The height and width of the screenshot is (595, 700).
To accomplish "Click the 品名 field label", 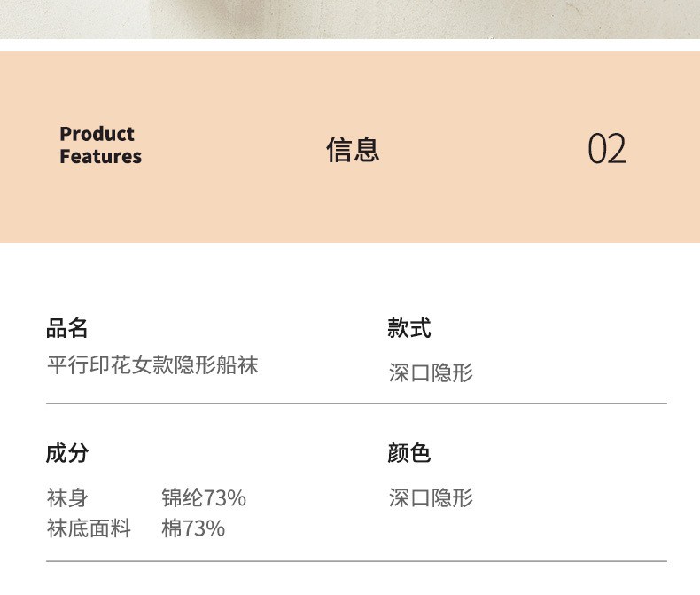I will tap(67, 329).
